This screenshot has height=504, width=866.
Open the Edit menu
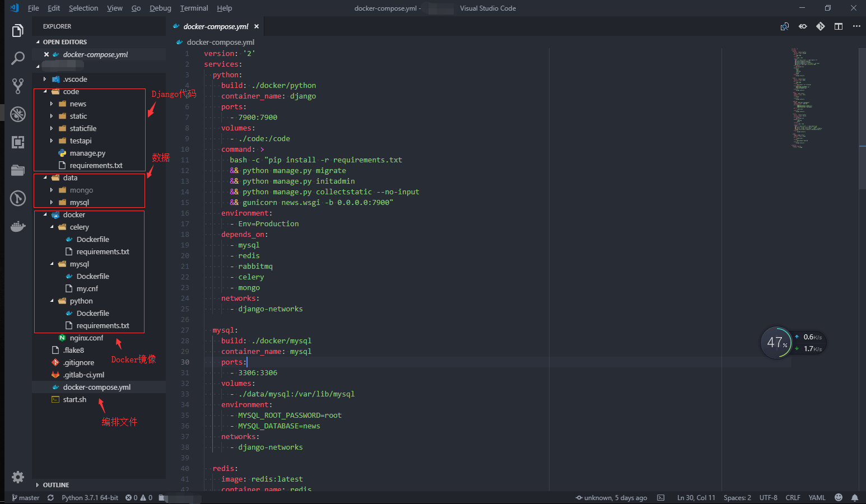pos(54,8)
